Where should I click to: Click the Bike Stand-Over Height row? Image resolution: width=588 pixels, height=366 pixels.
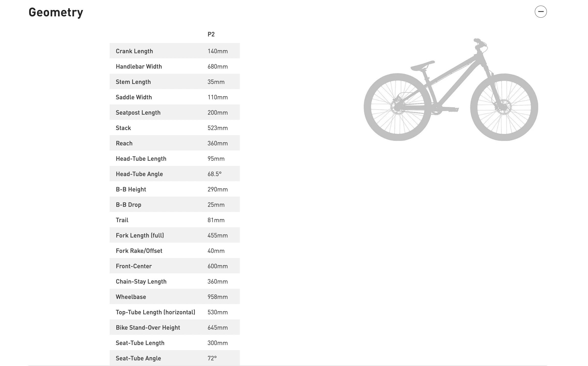175,327
